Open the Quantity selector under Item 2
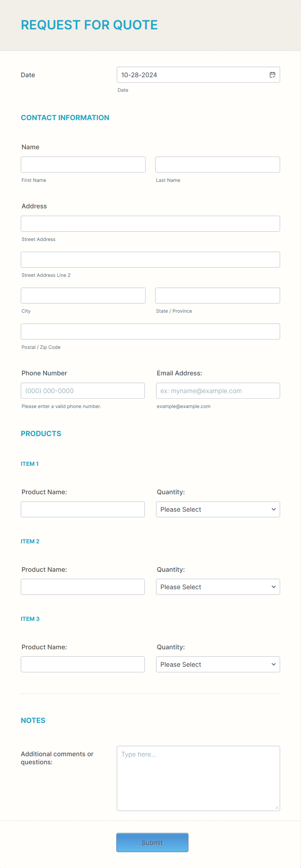The image size is (301, 868). 217,587
